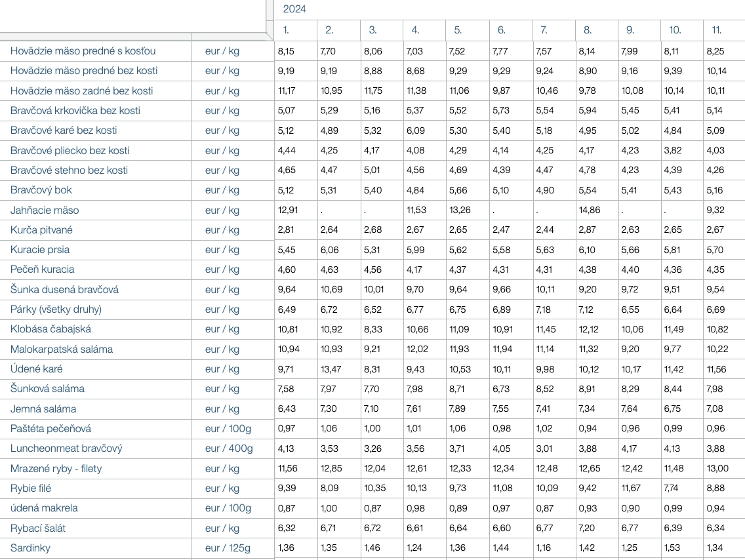This screenshot has height=560, width=745.
Task: Select the 14,86 lamb price cell
Action: tap(589, 210)
